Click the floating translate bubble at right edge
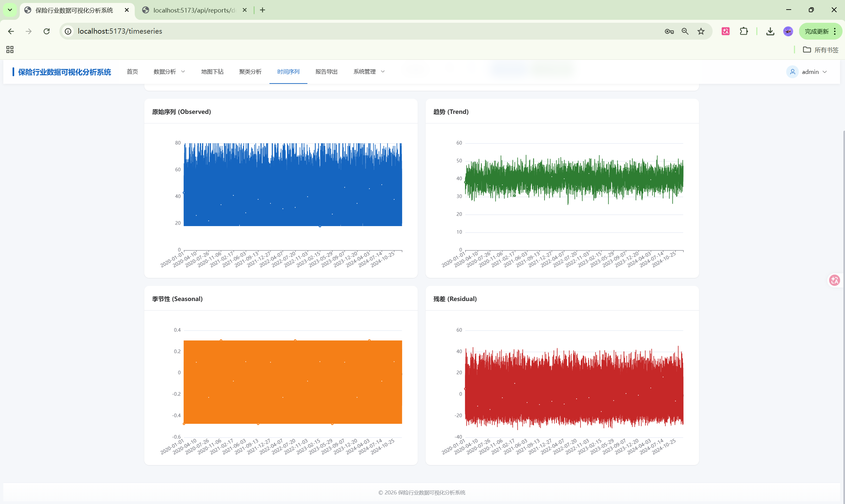Screen dimensions: 845x504 point(834,280)
